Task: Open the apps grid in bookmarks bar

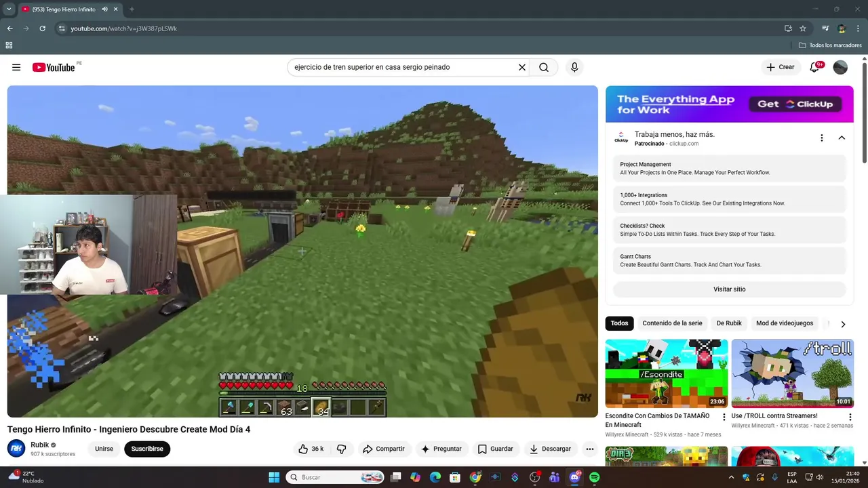Action: click(9, 45)
